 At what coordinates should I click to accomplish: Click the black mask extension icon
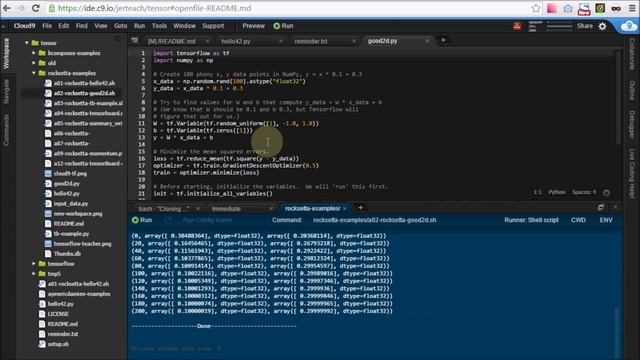pos(616,8)
